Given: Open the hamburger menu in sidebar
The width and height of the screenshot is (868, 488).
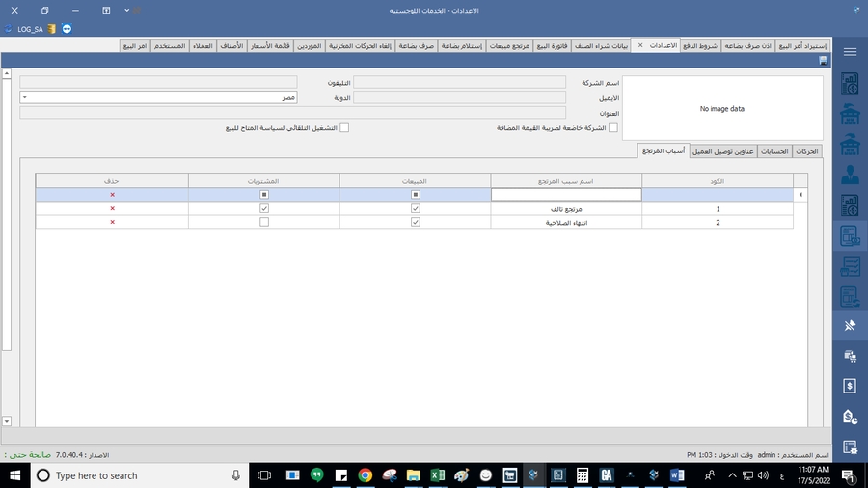Looking at the screenshot, I should click(850, 52).
